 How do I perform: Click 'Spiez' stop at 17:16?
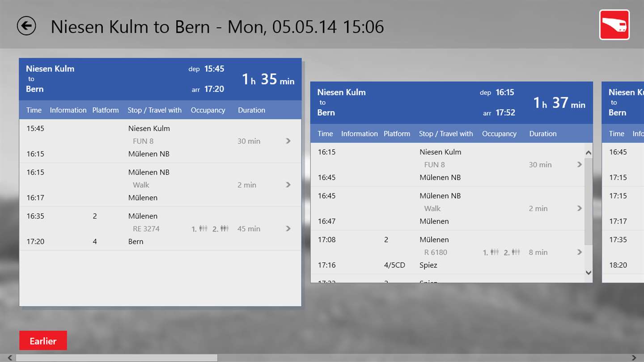coord(428,265)
